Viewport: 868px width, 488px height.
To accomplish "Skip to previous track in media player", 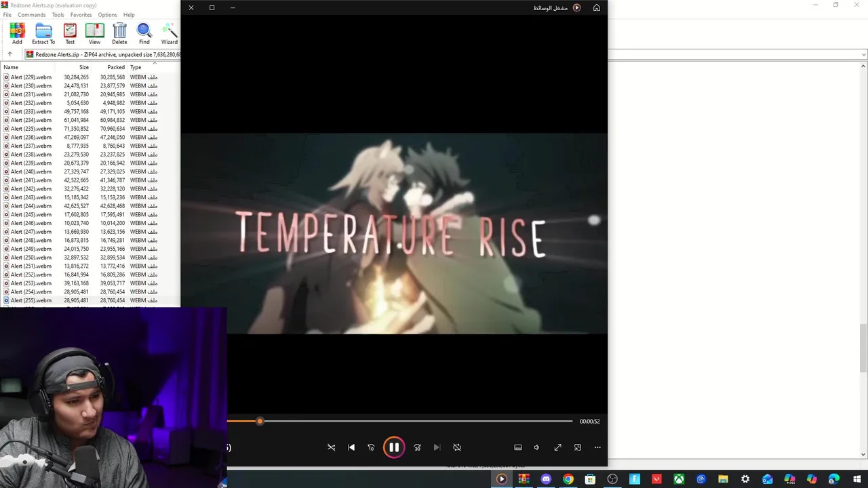I will pyautogui.click(x=351, y=447).
